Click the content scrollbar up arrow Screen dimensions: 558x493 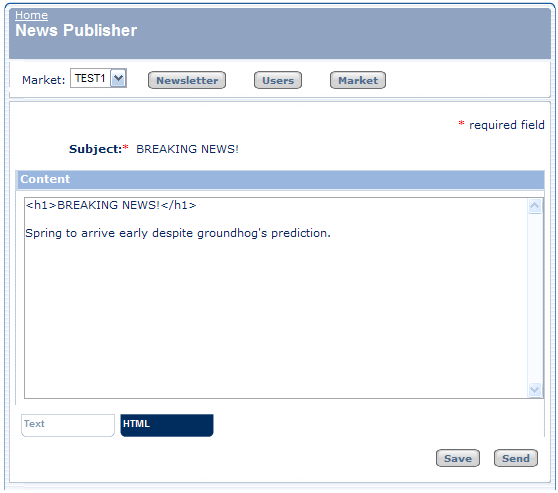[535, 206]
